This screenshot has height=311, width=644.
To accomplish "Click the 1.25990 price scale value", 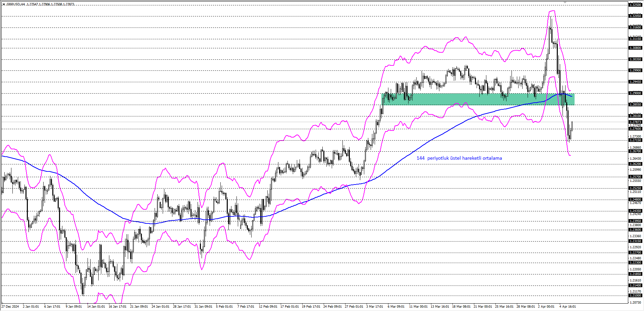I will [635, 170].
